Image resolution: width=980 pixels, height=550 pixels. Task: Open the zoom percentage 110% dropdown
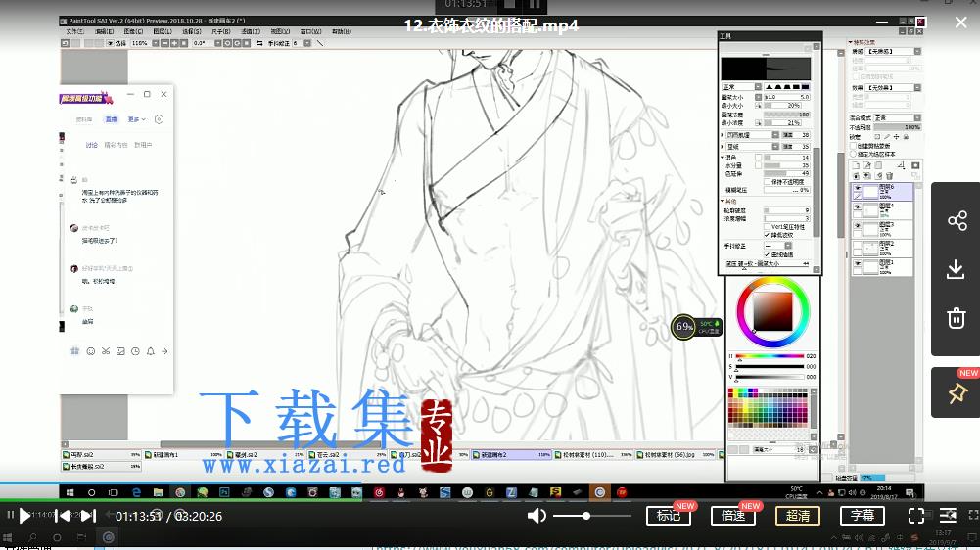pos(155,43)
